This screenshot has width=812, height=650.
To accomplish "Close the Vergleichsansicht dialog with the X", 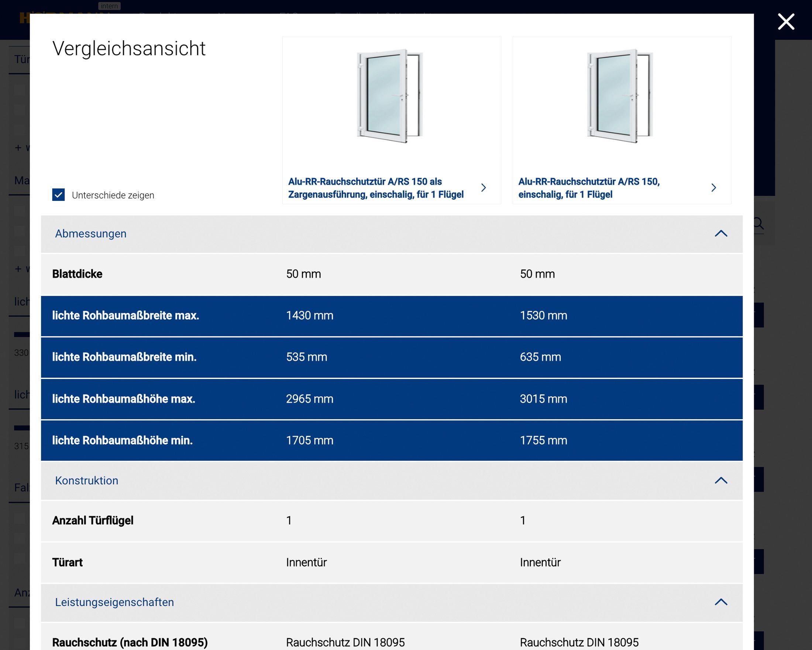I will point(785,21).
